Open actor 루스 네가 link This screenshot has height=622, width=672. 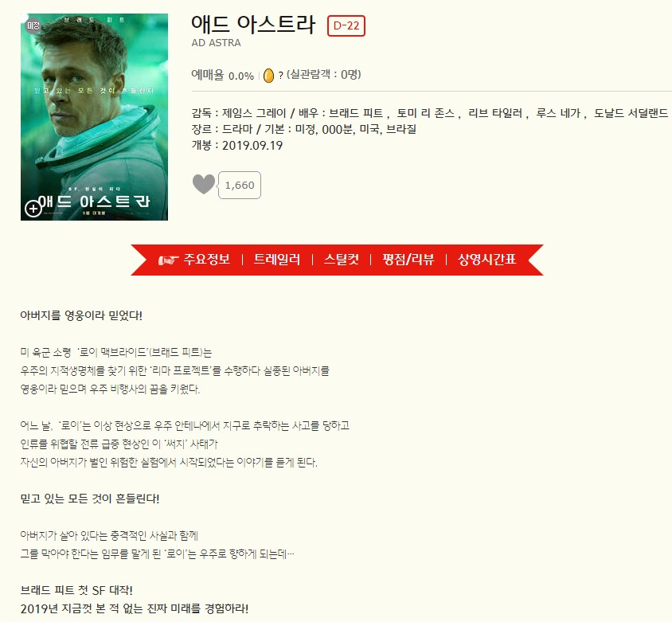tap(558, 113)
